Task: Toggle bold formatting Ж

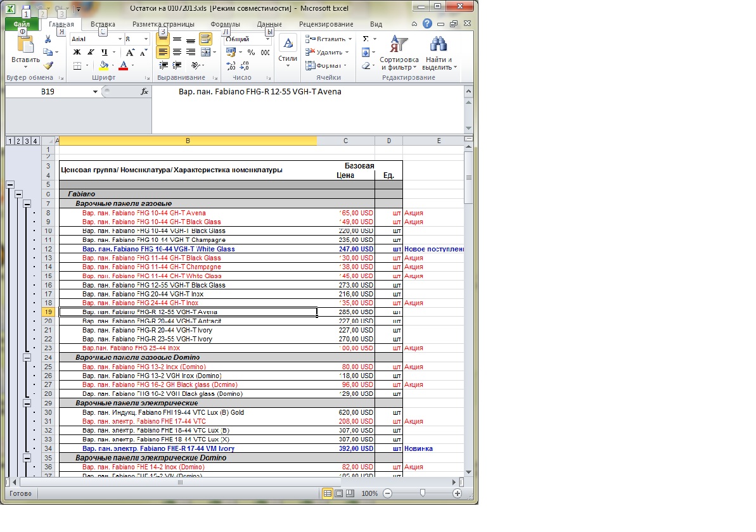Action: [x=77, y=52]
